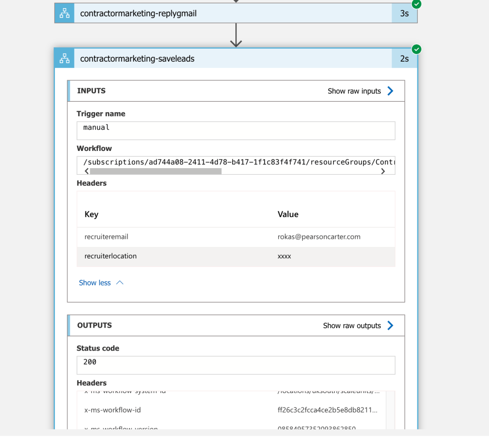Click the contractormarketing-replygmail workflow icon
The image size is (489, 448).
click(64, 13)
